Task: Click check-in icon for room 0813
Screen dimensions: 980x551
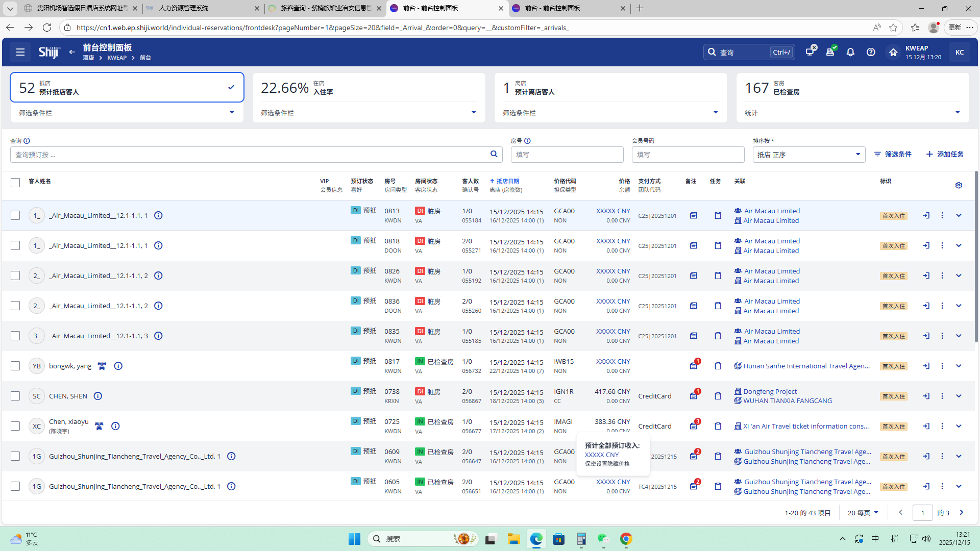Action: tap(926, 215)
